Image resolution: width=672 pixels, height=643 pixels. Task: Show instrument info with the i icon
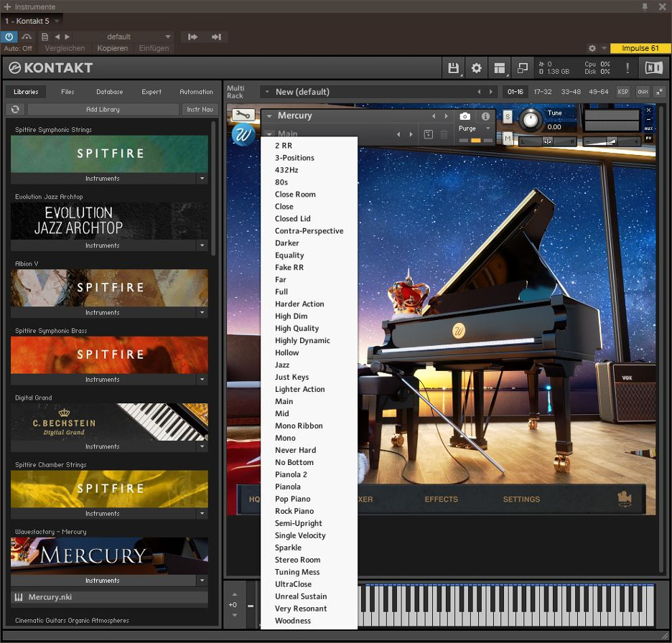pos(485,116)
